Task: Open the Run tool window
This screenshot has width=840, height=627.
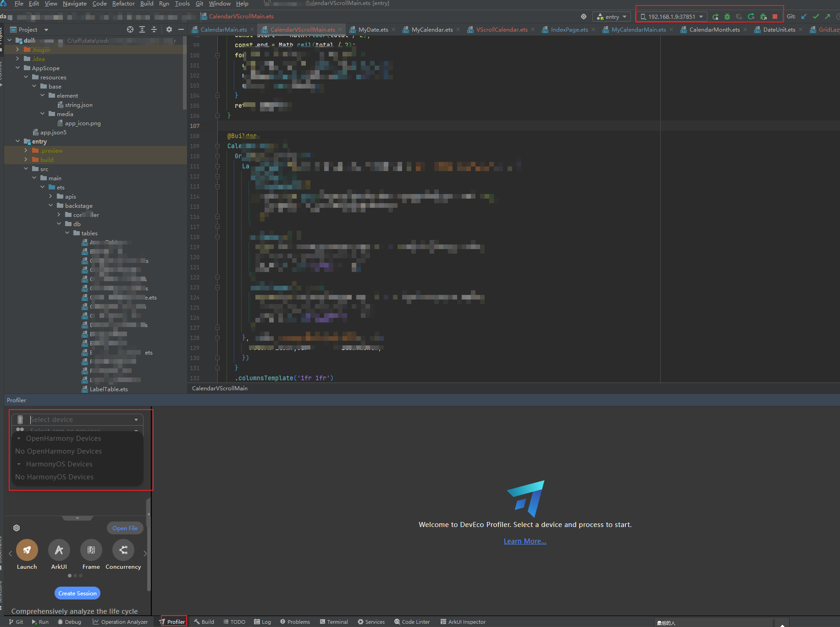Action: click(x=40, y=622)
